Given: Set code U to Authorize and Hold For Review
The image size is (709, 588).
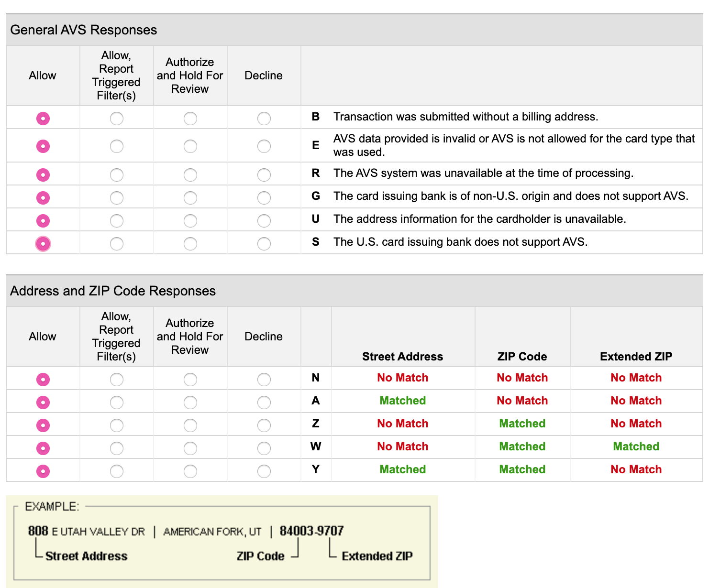Looking at the screenshot, I should [190, 220].
